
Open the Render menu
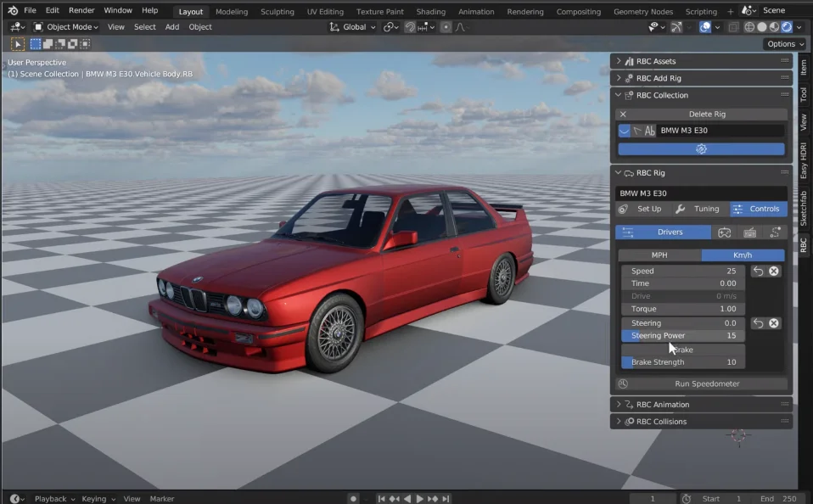(82, 10)
